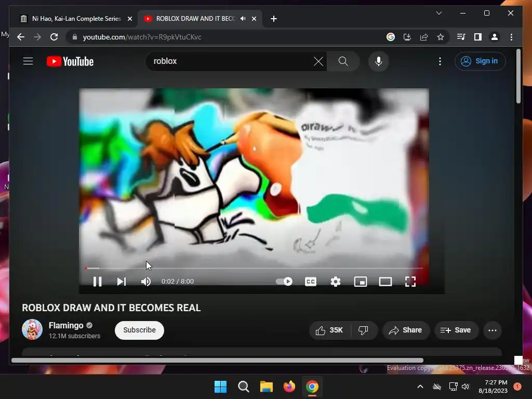Reload the YouTube page
The height and width of the screenshot is (399, 532).
tap(54, 37)
